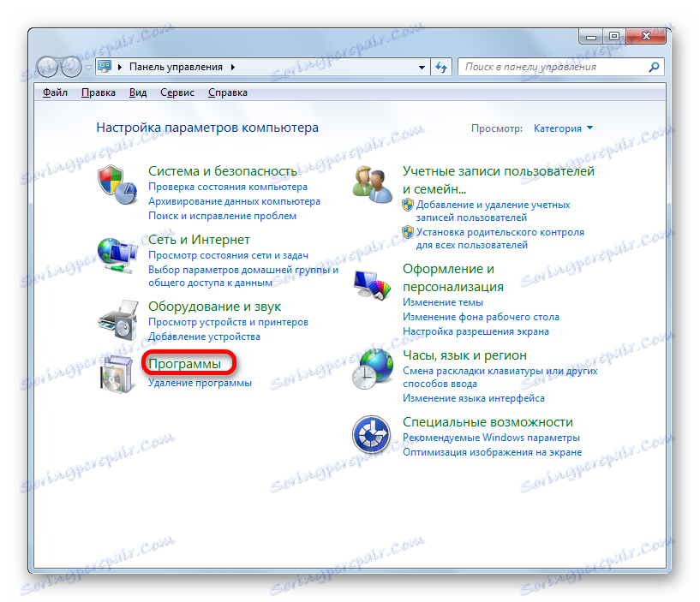This screenshot has width=700, height=602.
Task: Click the Control Panel icon in address bar
Action: (105, 67)
